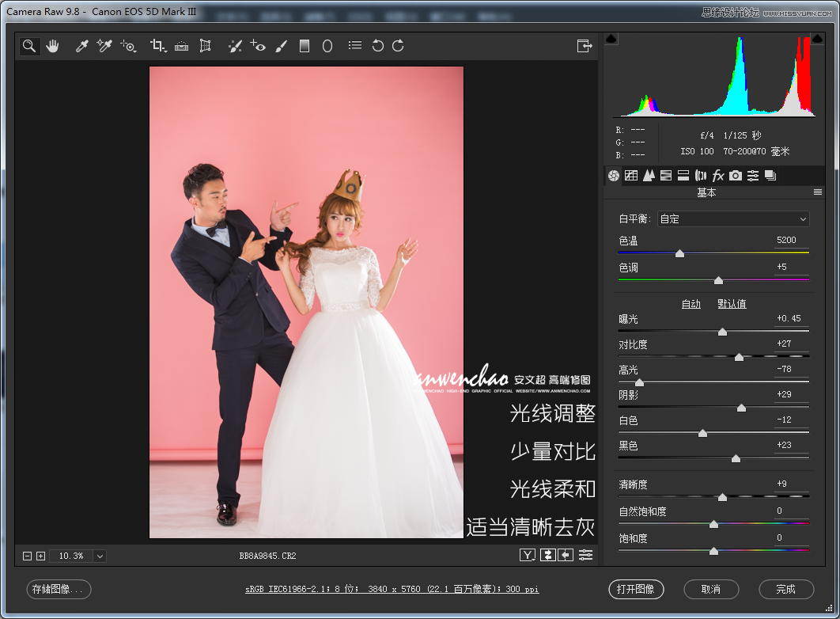840x619 pixels.
Task: Open the Camera Calibration panel
Action: [x=735, y=175]
